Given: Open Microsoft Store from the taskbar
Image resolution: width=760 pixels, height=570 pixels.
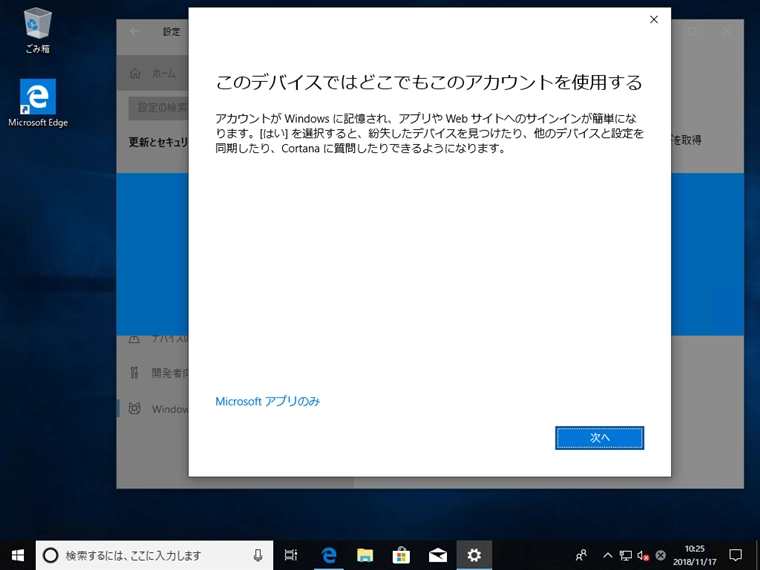Looking at the screenshot, I should (x=401, y=555).
